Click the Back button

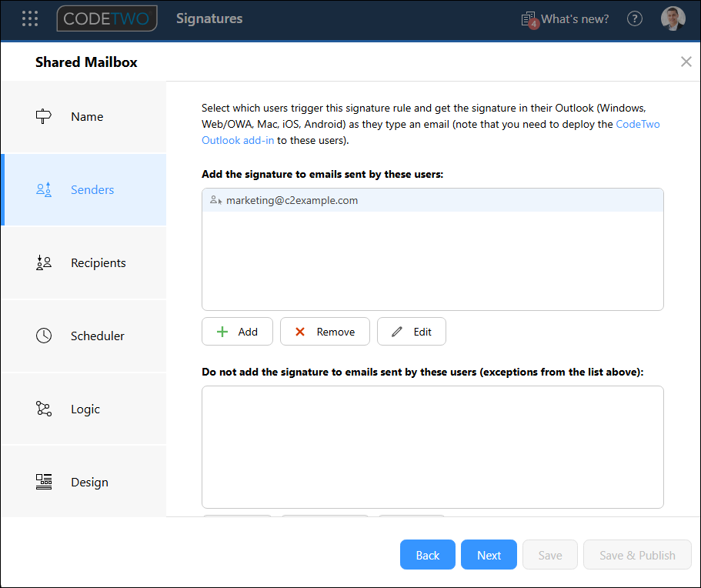(427, 555)
